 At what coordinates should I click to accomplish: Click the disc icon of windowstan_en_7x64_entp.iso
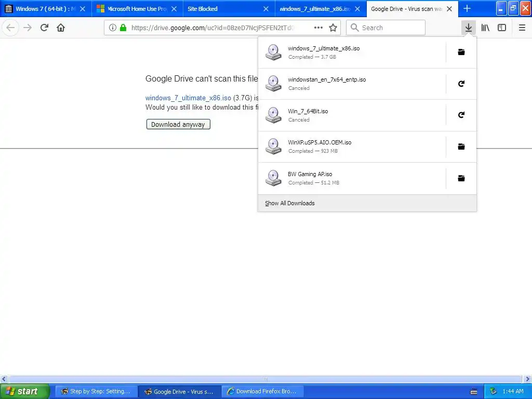click(273, 84)
